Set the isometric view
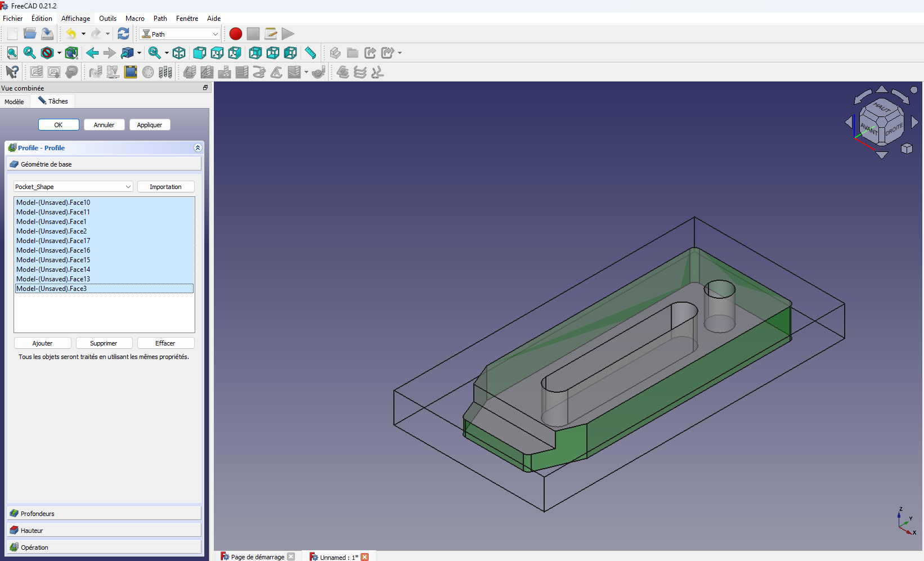This screenshot has height=561, width=924. tap(179, 53)
